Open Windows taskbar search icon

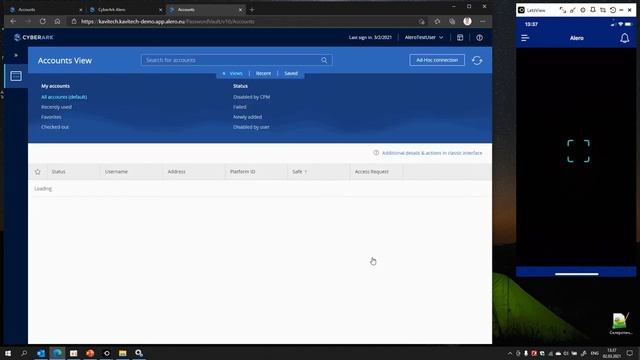click(x=24, y=353)
